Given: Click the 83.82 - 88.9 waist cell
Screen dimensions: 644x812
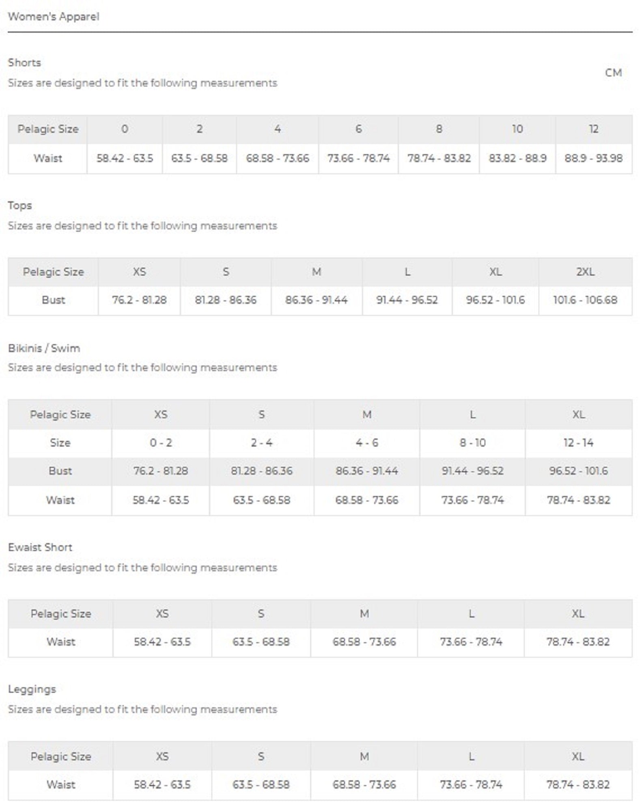Looking at the screenshot, I should (517, 158).
